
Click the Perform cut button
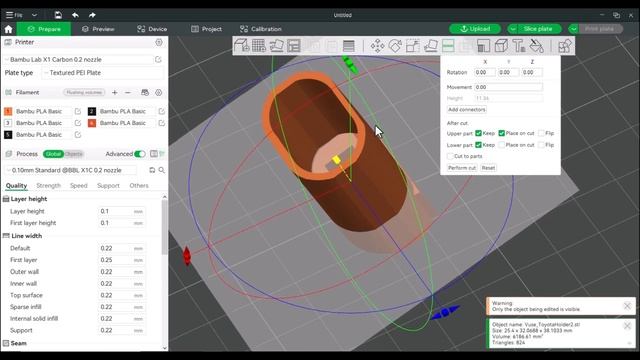tap(462, 168)
